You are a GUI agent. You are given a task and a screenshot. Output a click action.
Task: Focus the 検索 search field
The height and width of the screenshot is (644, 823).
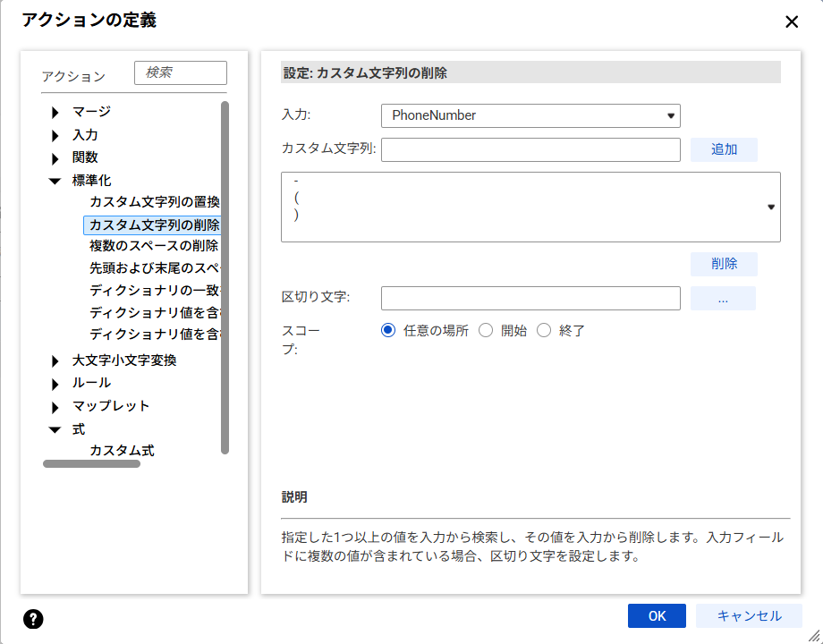pos(181,72)
